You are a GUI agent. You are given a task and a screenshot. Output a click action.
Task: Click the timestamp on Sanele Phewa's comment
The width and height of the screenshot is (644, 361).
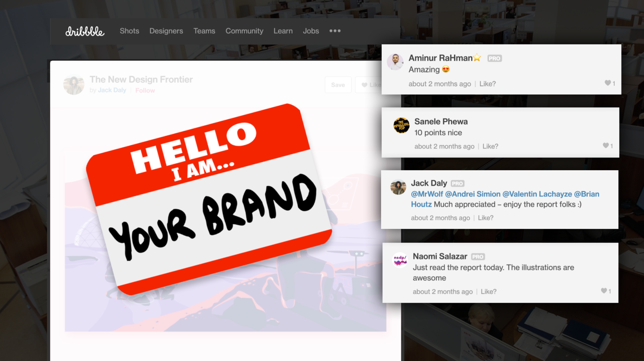point(444,147)
